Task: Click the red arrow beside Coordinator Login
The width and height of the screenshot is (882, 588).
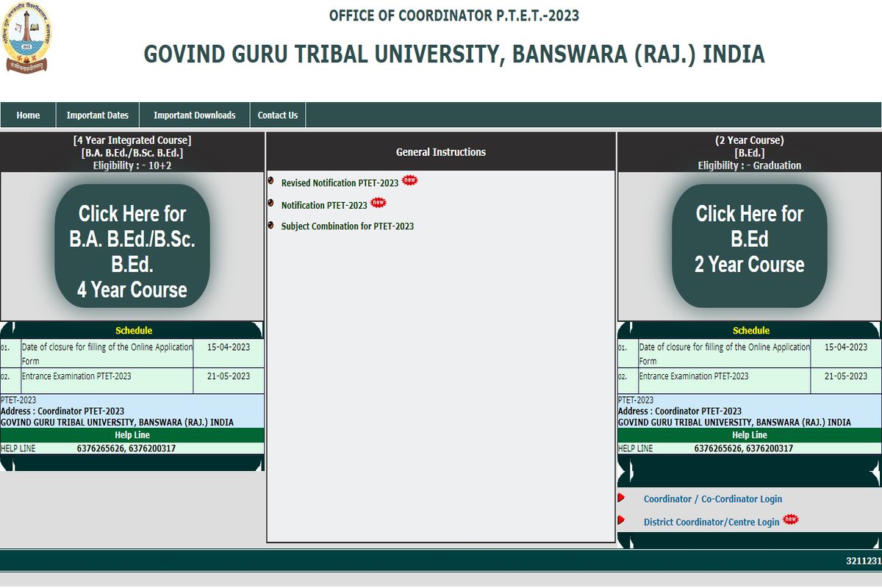Action: (x=621, y=498)
